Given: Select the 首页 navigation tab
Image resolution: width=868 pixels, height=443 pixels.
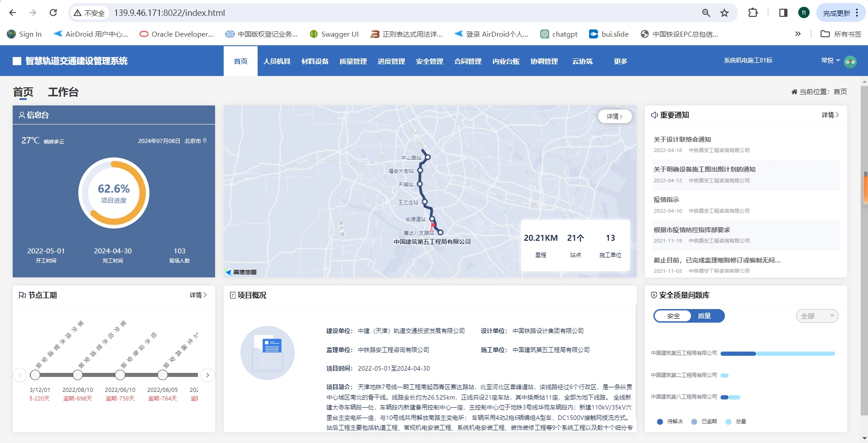Looking at the screenshot, I should pos(240,61).
